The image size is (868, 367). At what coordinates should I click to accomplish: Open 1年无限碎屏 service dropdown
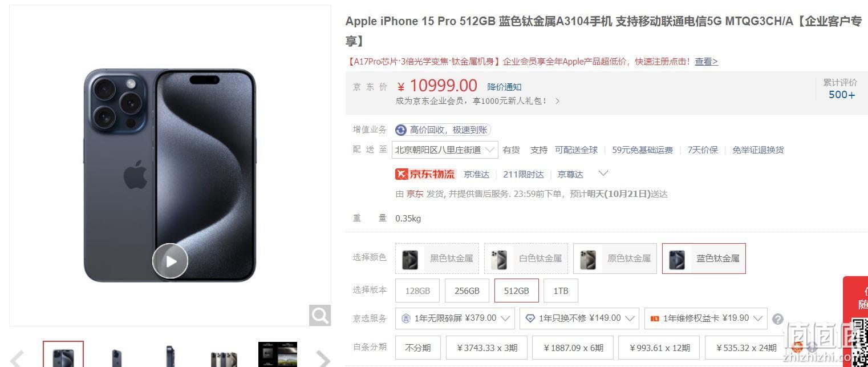tap(455, 318)
